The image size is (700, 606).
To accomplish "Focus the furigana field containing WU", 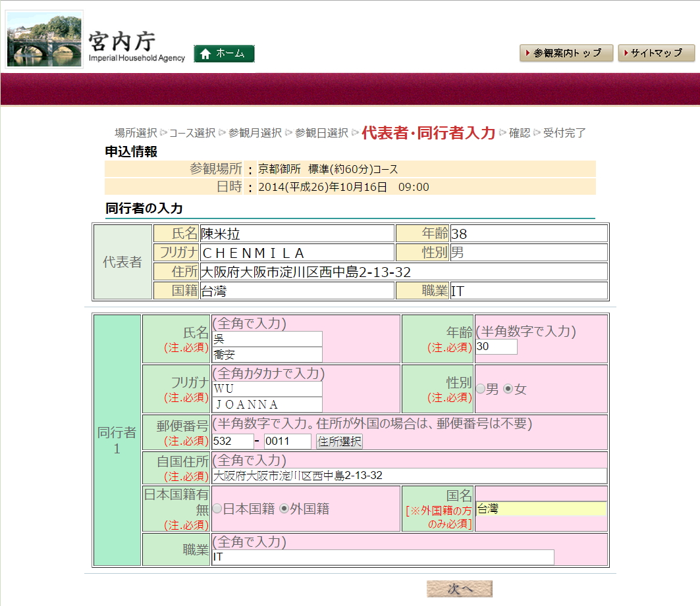I will (267, 389).
